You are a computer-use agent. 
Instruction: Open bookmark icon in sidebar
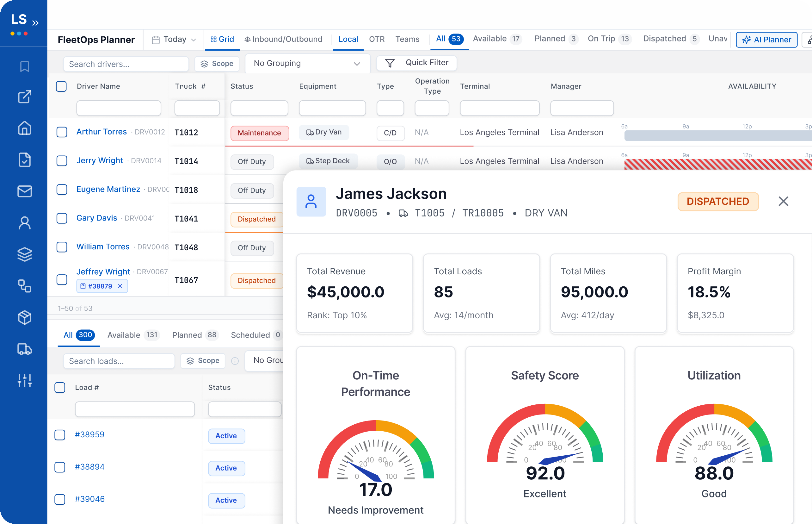click(24, 66)
